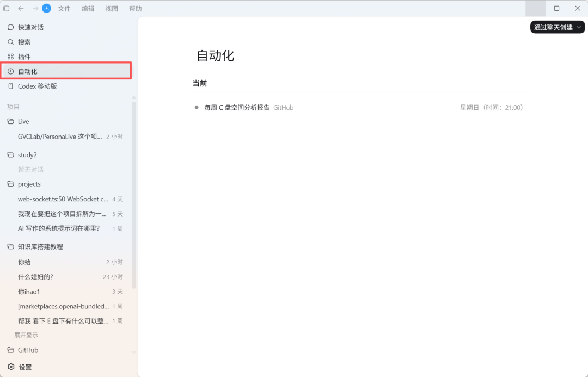Open 帮我 看下 E 盘下 conversation
This screenshot has height=377, width=588.
[67, 321]
